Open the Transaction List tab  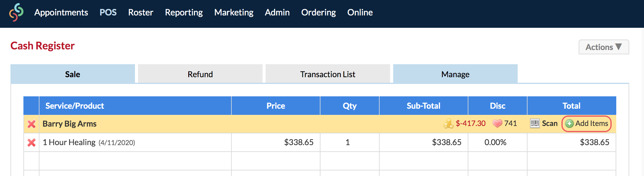(328, 74)
